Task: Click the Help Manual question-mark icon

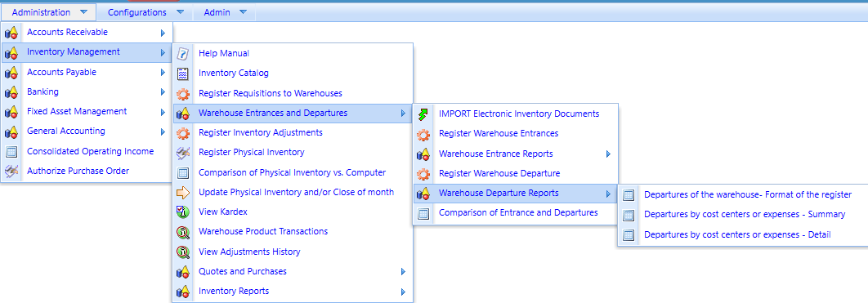Action: [x=183, y=54]
